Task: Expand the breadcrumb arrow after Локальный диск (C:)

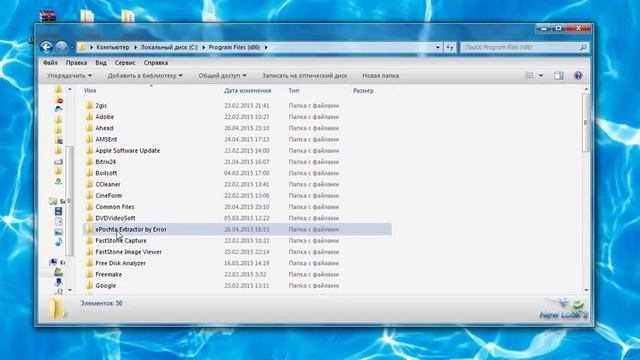Action: pos(203,47)
